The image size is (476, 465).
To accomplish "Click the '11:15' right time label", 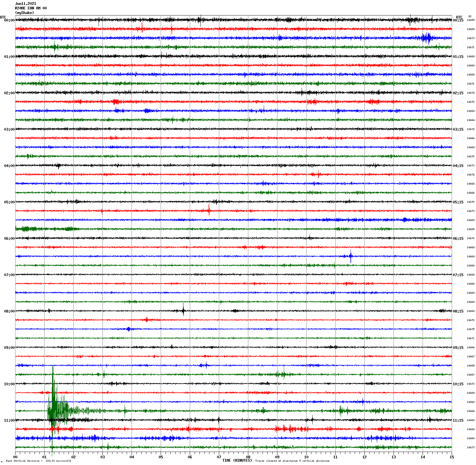I will coord(458,420).
